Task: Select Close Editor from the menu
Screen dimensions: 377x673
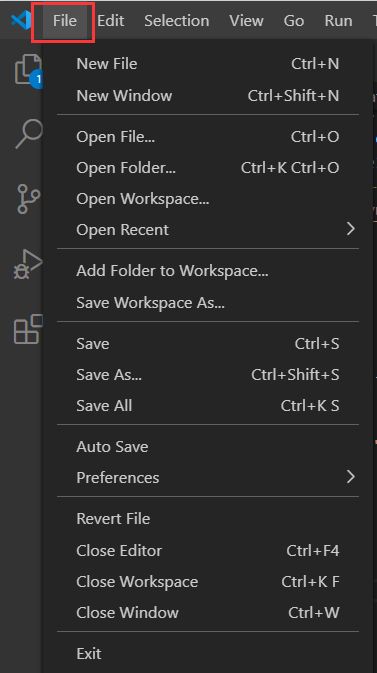Action: [208, 551]
